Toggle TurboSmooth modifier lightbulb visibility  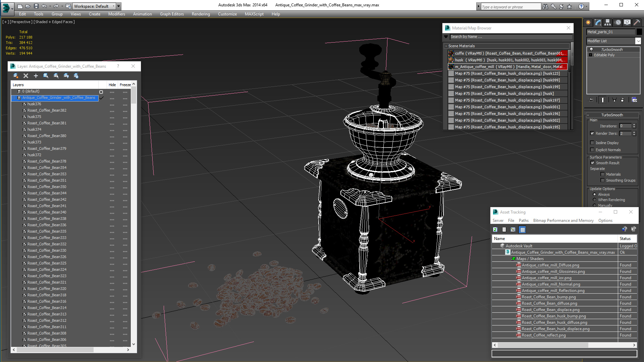coord(591,49)
